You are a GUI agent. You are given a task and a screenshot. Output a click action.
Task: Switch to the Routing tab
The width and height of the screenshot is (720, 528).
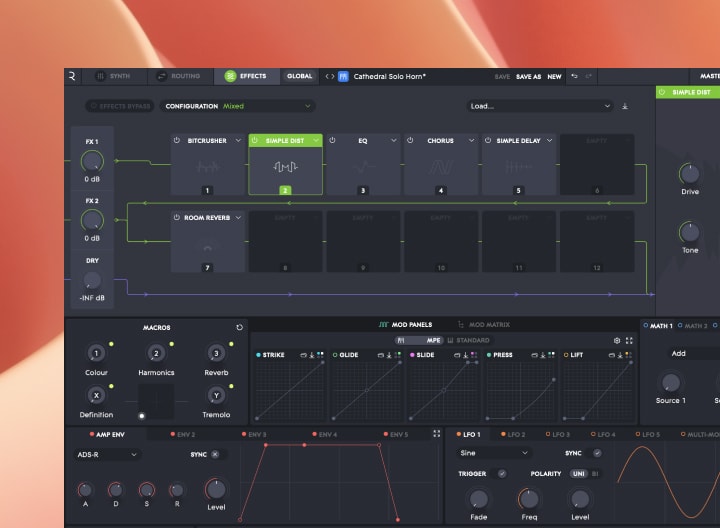[x=180, y=76]
